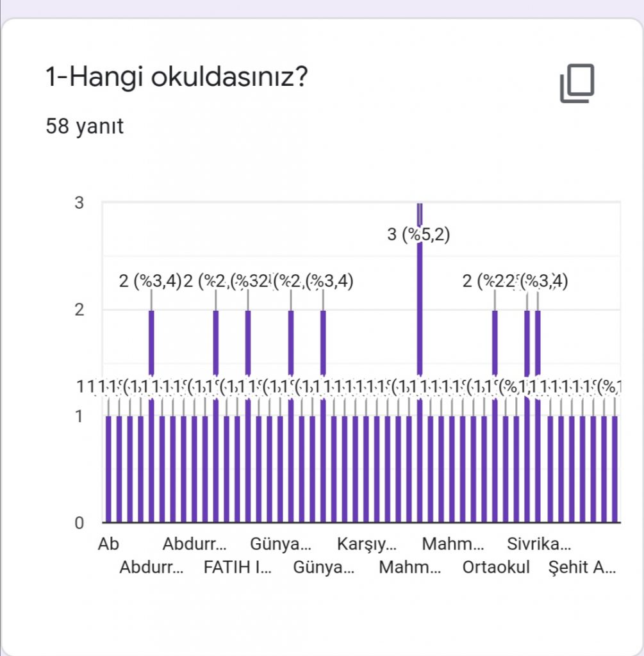Image resolution: width=644 pixels, height=656 pixels.
Task: Click the leftmost bar with 2 responses
Action: (x=152, y=416)
